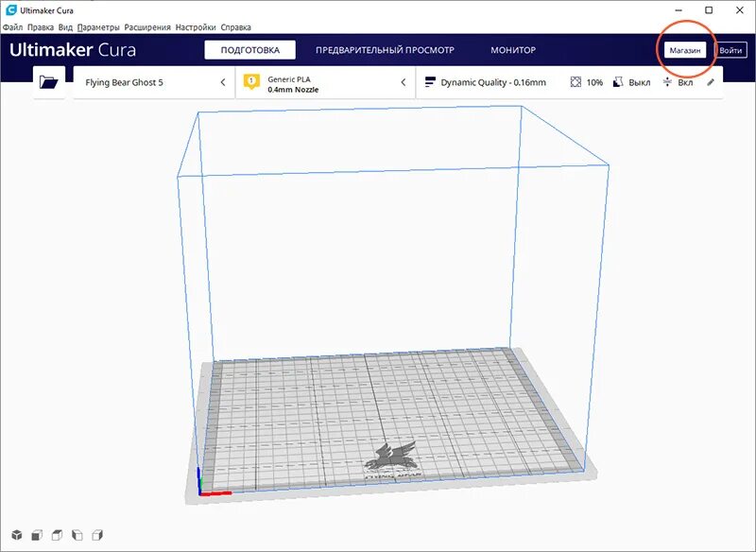
Task: Click the support Выкл icon
Action: (618, 82)
